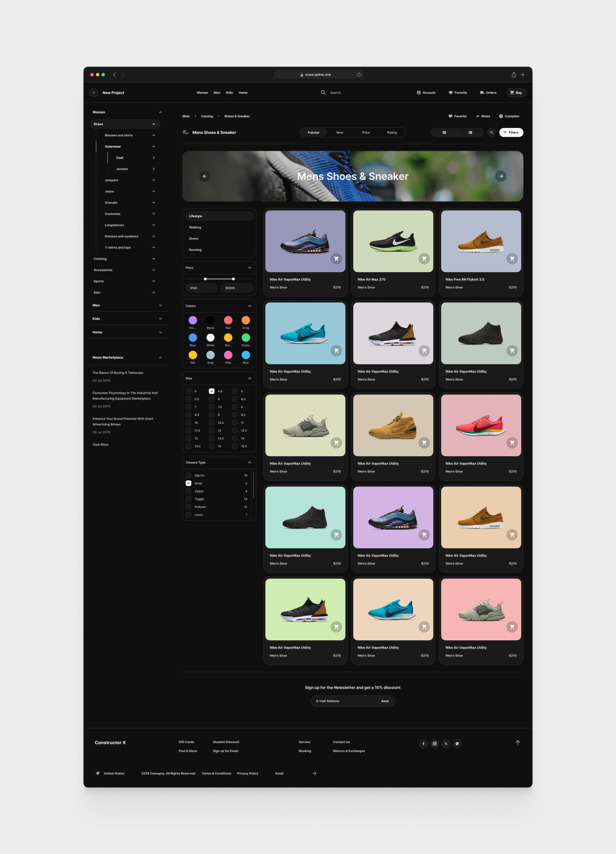Image resolution: width=616 pixels, height=854 pixels.
Task: Click the scroll-to-top arrow in footer
Action: [518, 743]
